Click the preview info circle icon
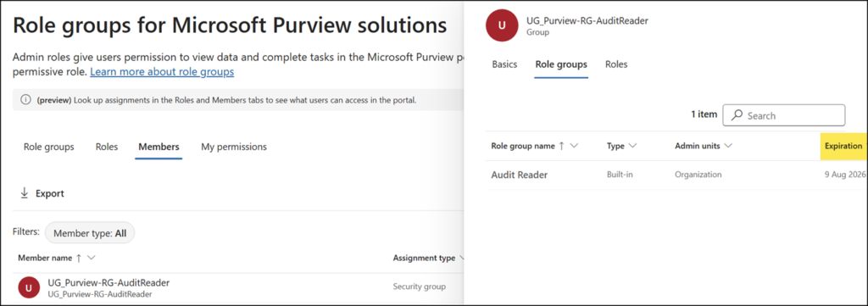Viewport: 868px width, 306px height. [25, 100]
